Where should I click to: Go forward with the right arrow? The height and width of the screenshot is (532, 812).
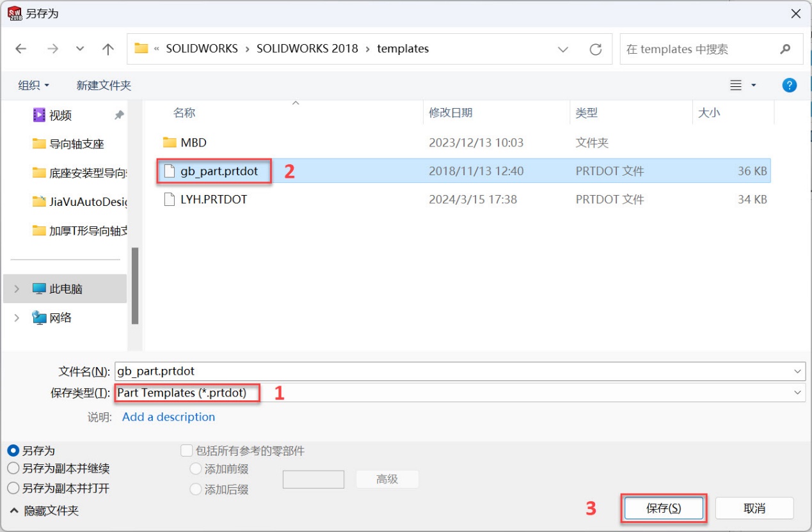52,49
